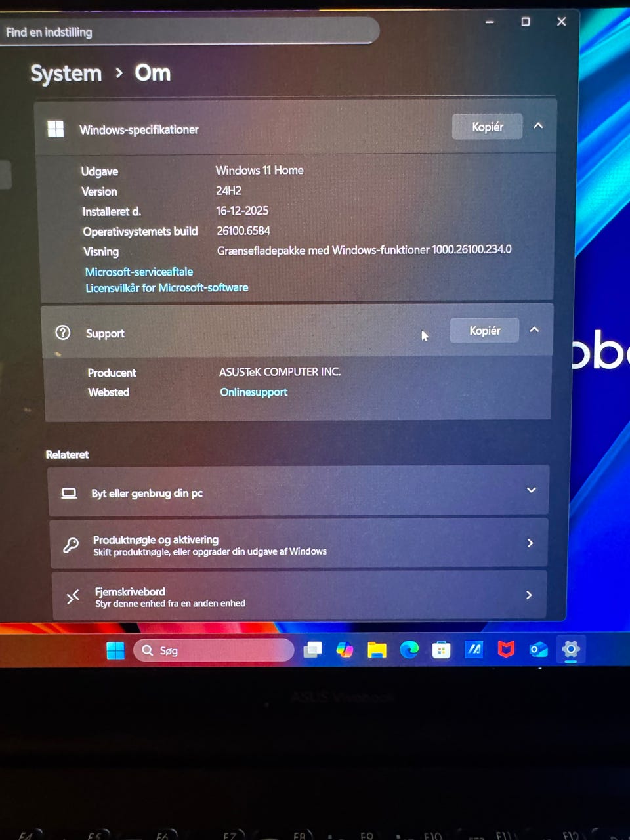Select ASUSTeK COMPUTER INC. manufacturer text
The image size is (630, 840).
point(280,371)
